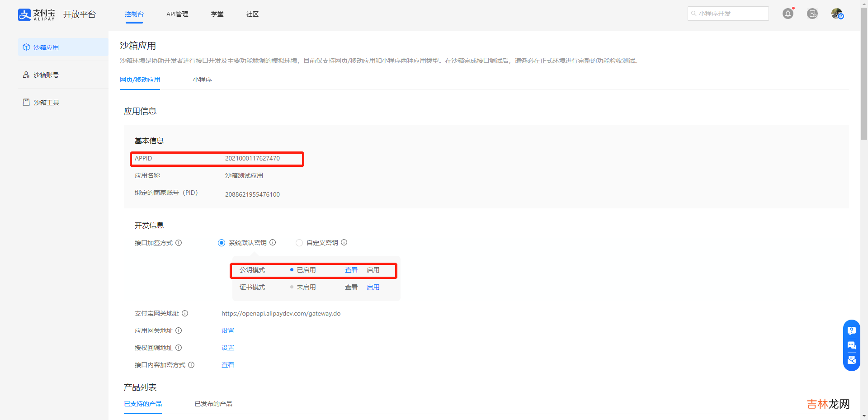Click info icon beside 支付宝网关地址
The image size is (868, 420).
(x=185, y=313)
